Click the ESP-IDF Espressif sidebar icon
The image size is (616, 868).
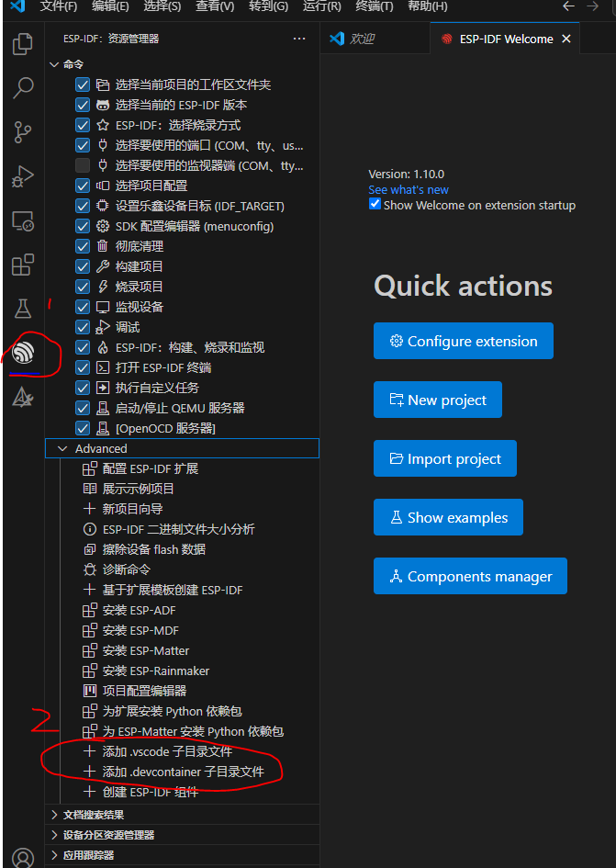click(x=23, y=353)
